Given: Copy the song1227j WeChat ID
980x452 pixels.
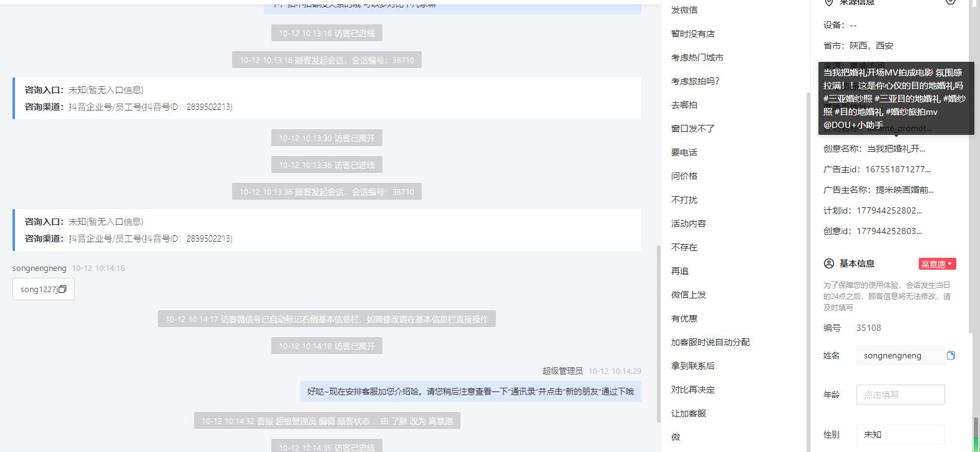Looking at the screenshot, I should [x=62, y=289].
